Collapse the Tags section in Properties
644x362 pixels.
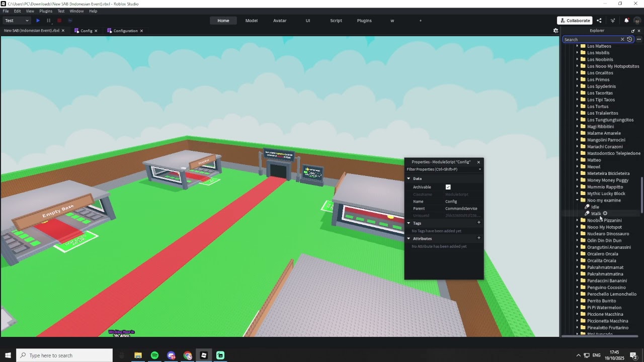click(409, 223)
